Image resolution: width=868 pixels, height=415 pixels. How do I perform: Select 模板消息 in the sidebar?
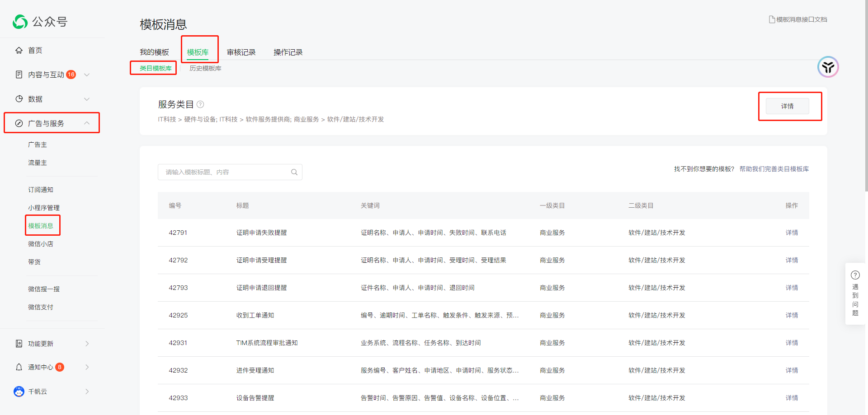coord(41,226)
